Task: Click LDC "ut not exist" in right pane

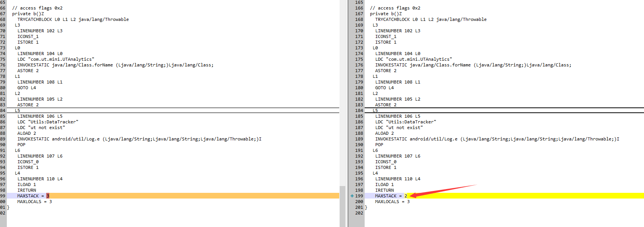Action: (399, 128)
